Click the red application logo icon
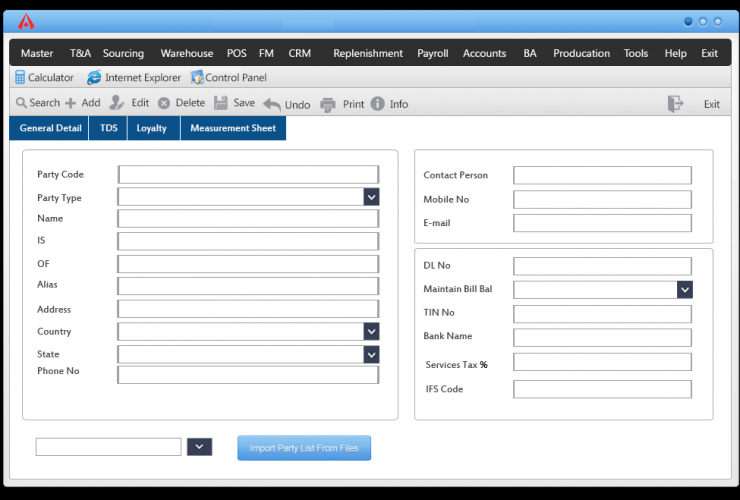Image resolution: width=740 pixels, height=500 pixels. (x=26, y=22)
